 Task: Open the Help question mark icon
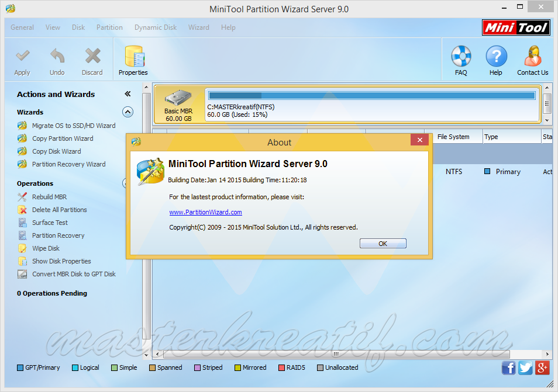[x=496, y=56]
